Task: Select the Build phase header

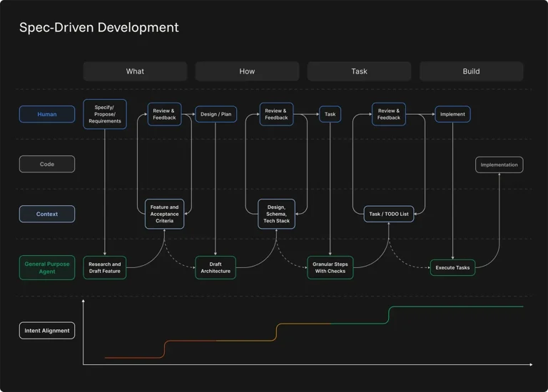Action: coord(471,71)
